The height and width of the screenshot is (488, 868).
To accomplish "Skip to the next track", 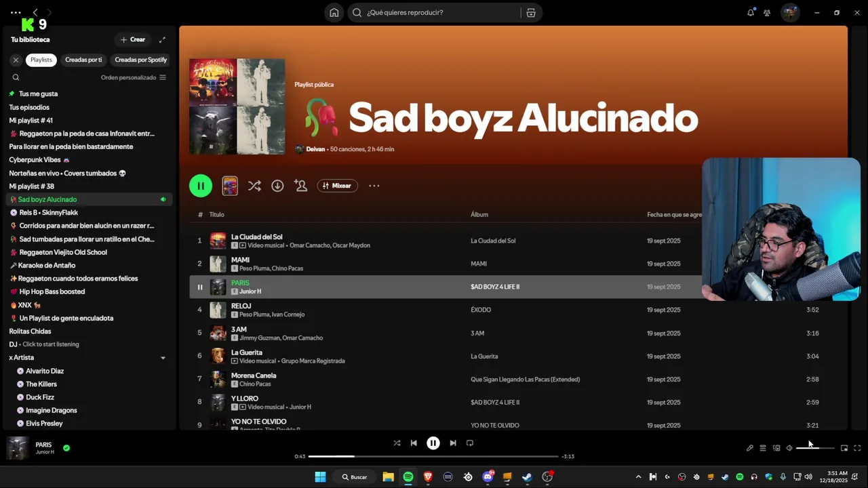I will (x=453, y=443).
